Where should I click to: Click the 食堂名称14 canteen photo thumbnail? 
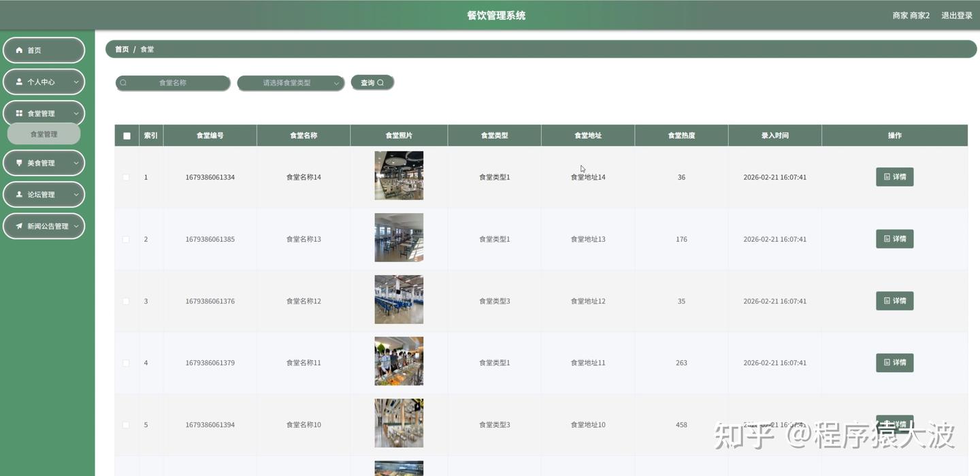[x=399, y=176]
